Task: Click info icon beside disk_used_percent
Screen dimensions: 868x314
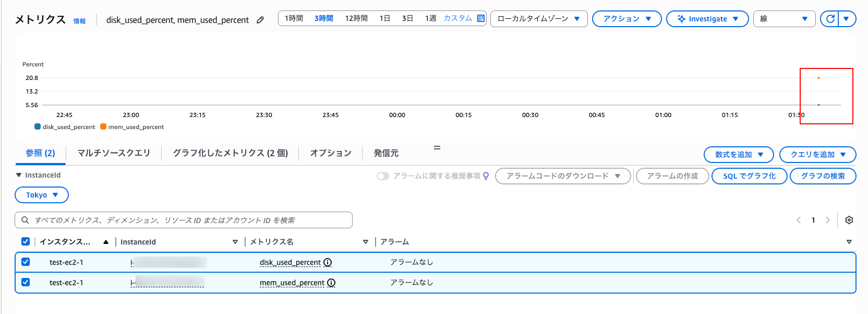Action: click(328, 262)
